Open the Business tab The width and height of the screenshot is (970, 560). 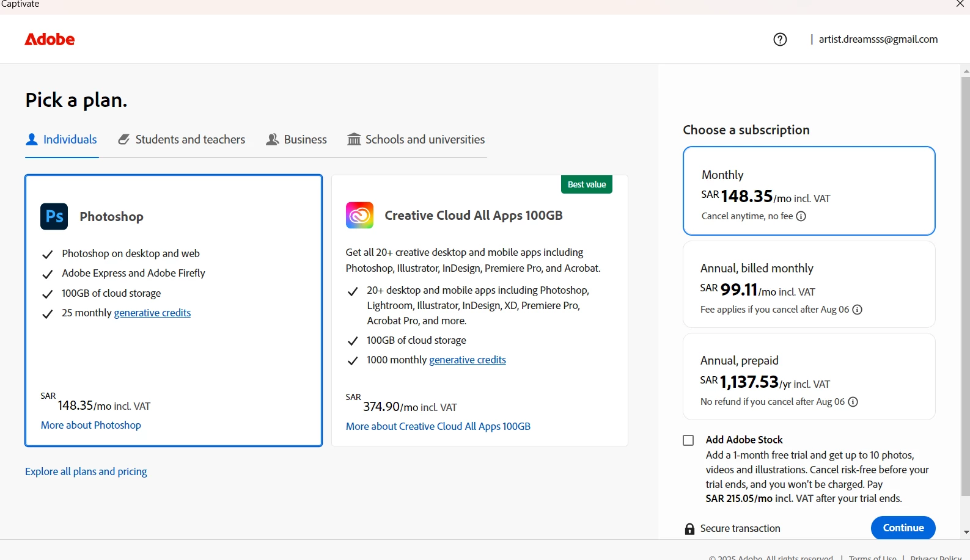296,139
